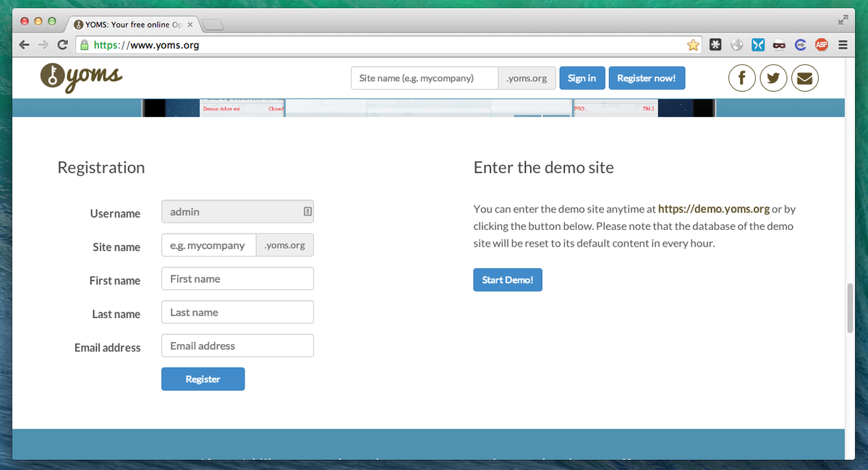Open the YOMS Twitter icon
The width and height of the screenshot is (868, 470).
point(773,78)
